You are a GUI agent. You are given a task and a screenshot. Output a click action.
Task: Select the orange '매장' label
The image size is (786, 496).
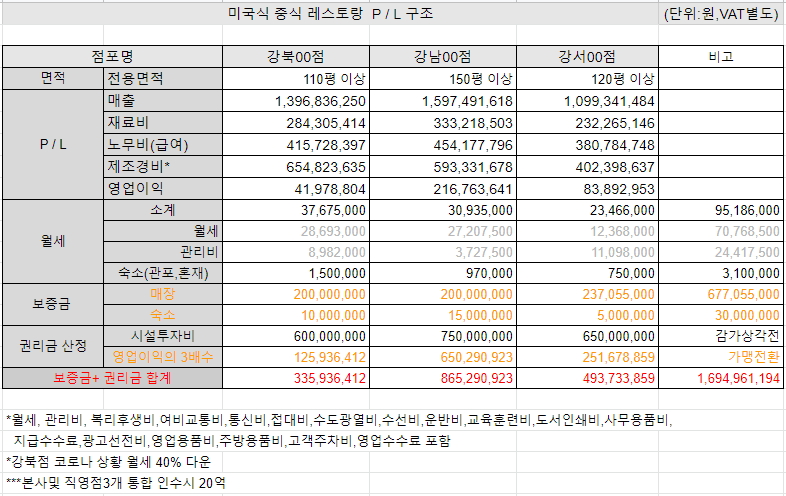163,294
